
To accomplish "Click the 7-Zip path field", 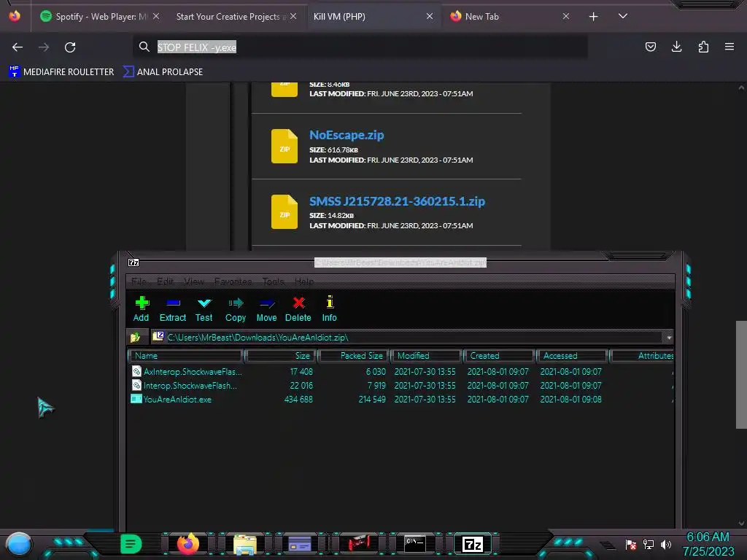I will pyautogui.click(x=407, y=337).
